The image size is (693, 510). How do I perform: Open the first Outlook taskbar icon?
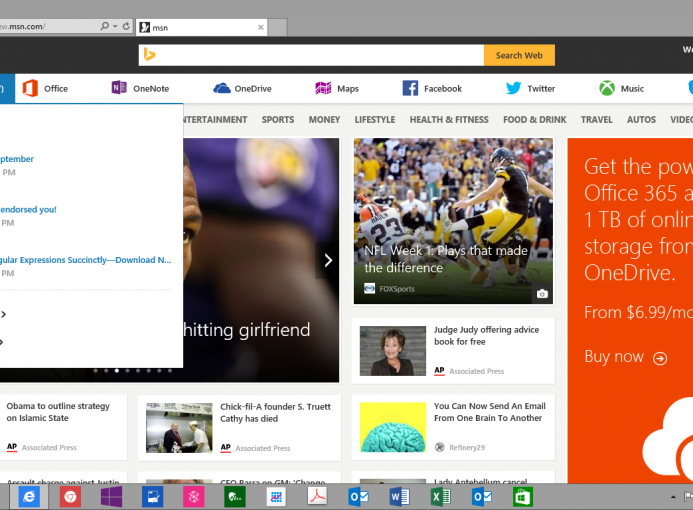pyautogui.click(x=358, y=497)
